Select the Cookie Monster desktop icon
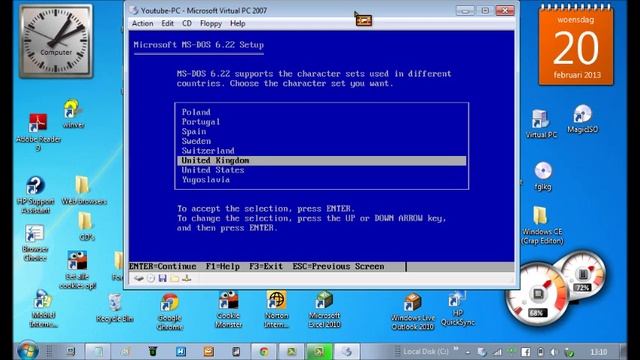The image size is (640, 360). (x=228, y=309)
